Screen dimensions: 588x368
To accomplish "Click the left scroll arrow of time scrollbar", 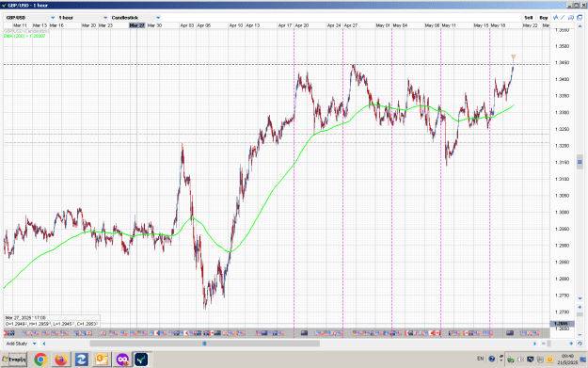I will (x=44, y=344).
